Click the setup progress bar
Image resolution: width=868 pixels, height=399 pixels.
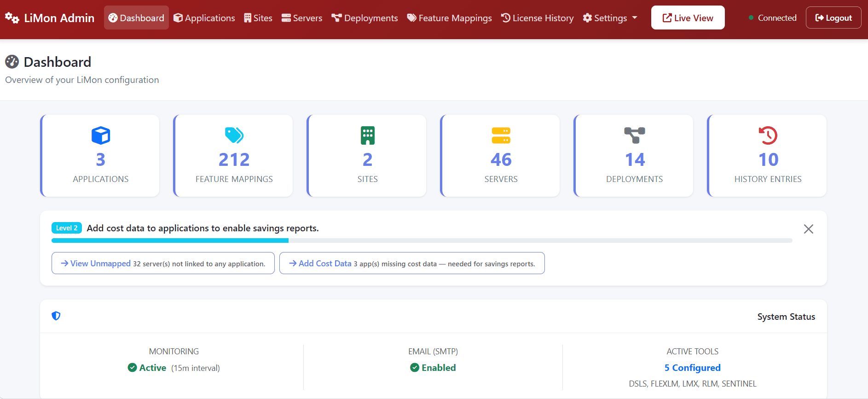(422, 241)
